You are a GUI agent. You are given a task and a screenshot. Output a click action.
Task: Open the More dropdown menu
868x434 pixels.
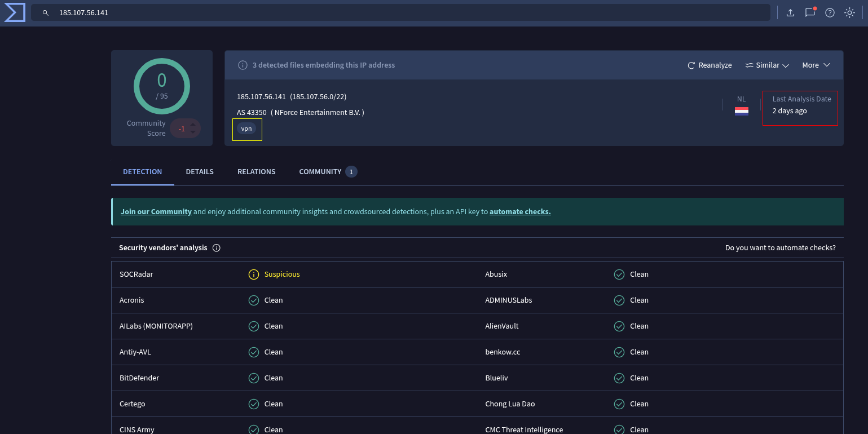click(816, 65)
